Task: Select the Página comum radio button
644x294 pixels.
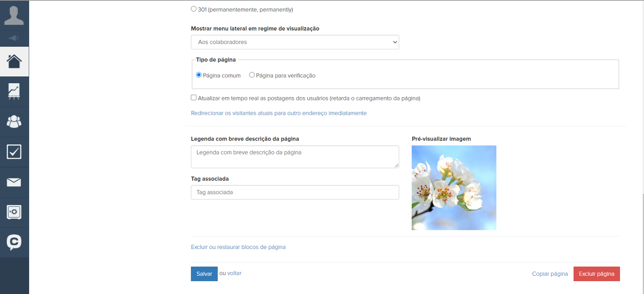Action: coord(199,75)
